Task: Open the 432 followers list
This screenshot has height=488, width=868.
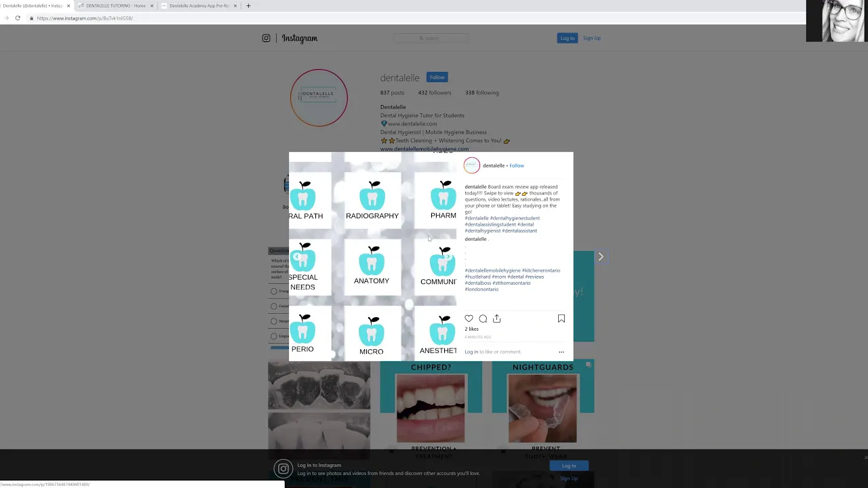Action: coord(435,93)
